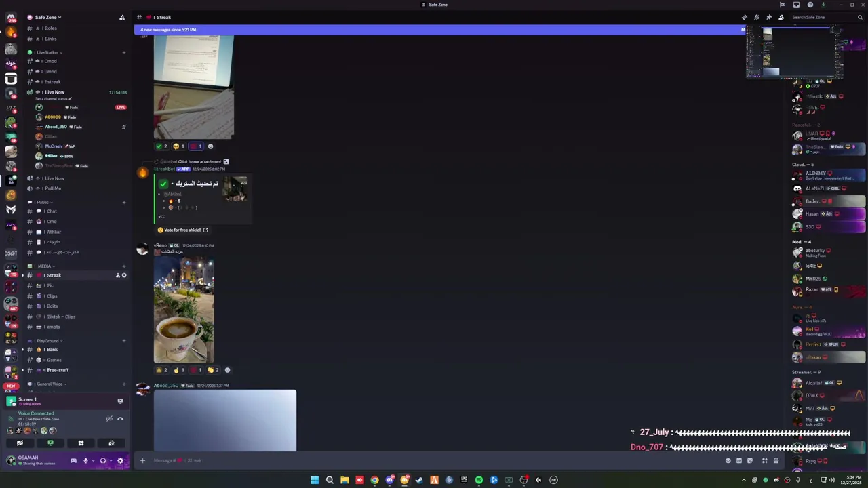The height and width of the screenshot is (488, 868).
Task: Add channel to Public category
Action: coord(123,202)
